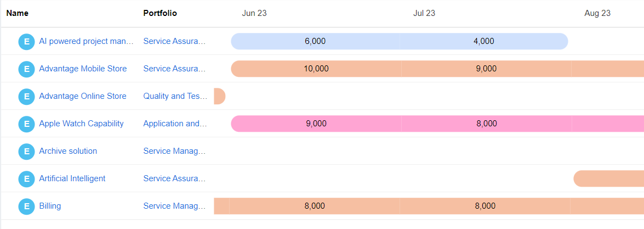Click the E icon beside Advantage Online Store

click(x=26, y=96)
